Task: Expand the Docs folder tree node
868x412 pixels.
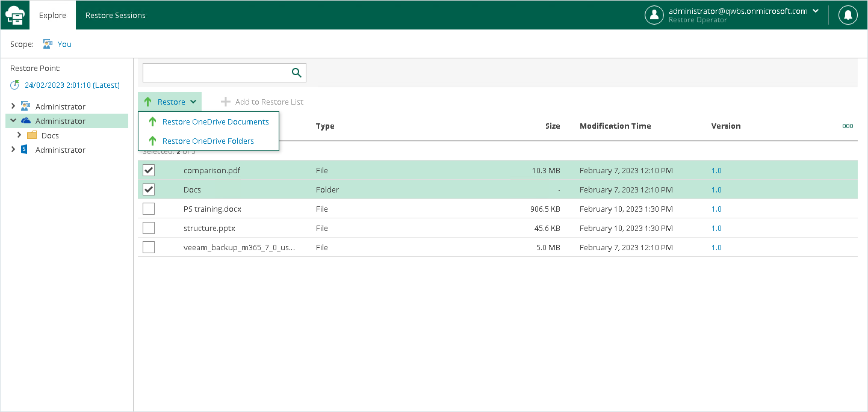Action: [x=19, y=135]
